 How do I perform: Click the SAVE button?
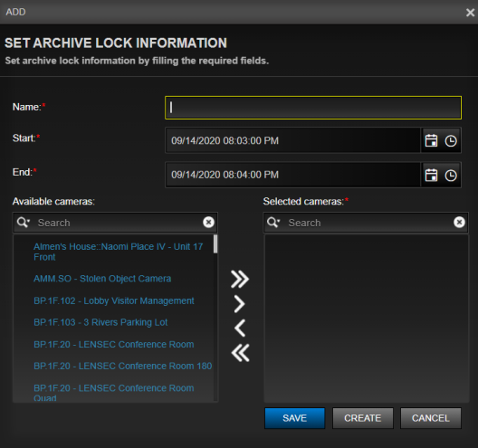tap(294, 418)
